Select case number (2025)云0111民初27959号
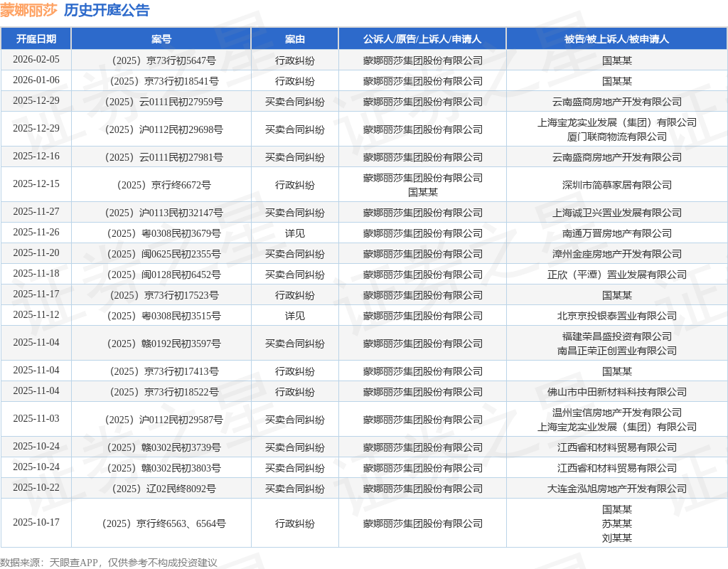The height and width of the screenshot is (569, 728). (161, 102)
